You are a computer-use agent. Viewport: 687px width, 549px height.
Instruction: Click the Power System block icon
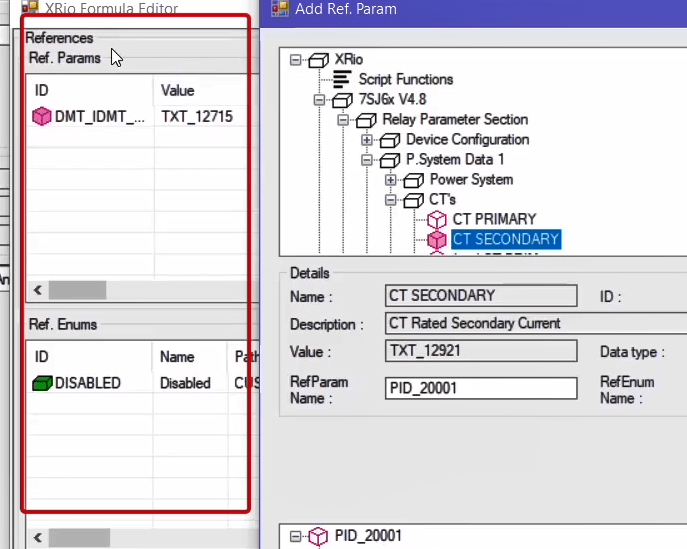[413, 179]
